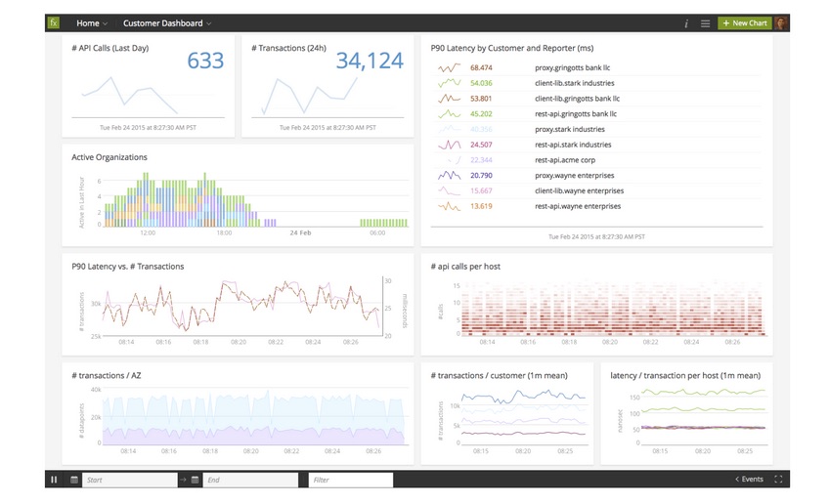Focus the End time field
829x504 pixels.
point(250,480)
